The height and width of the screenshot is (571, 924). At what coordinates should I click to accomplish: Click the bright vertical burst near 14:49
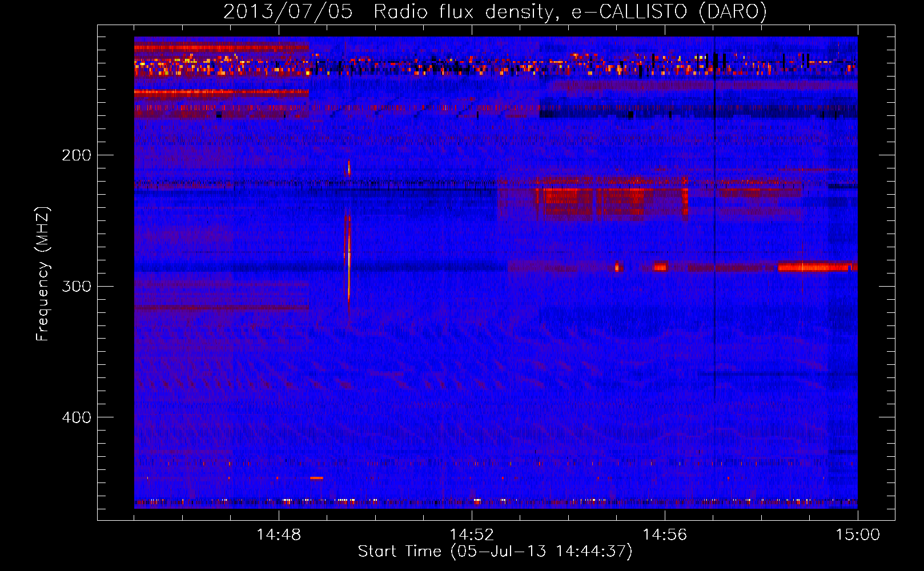(x=348, y=257)
